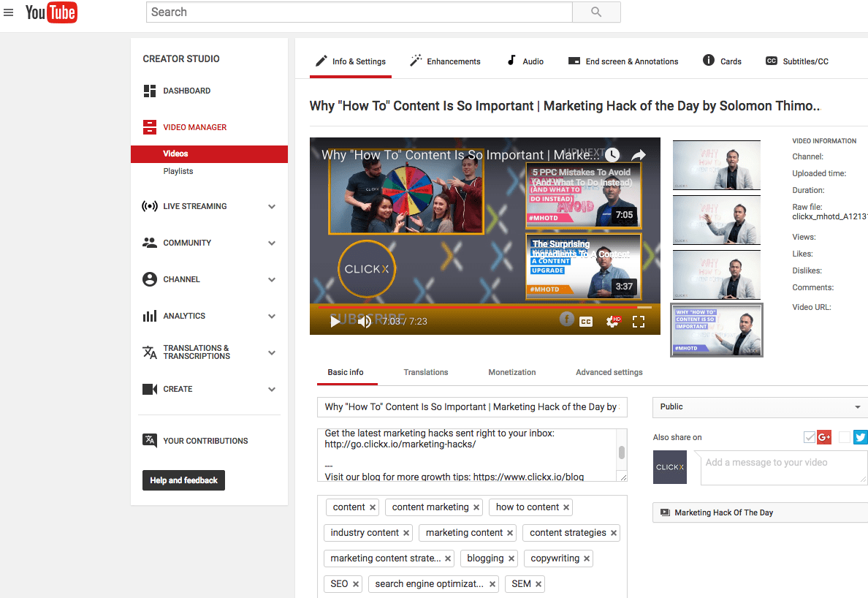The image size is (868, 598).
Task: Click the Your Contributions icon
Action: tap(150, 440)
